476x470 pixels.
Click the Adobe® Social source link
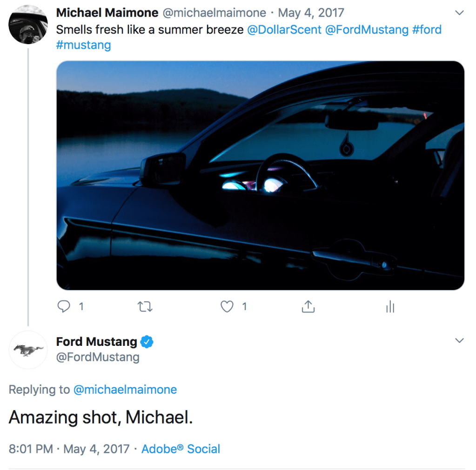(x=181, y=449)
